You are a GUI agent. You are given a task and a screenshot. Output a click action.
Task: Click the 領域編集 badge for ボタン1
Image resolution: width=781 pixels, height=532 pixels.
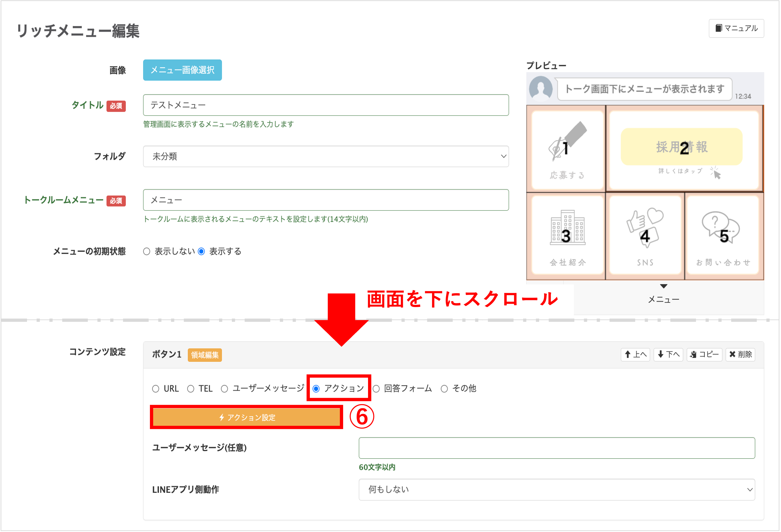pos(205,355)
